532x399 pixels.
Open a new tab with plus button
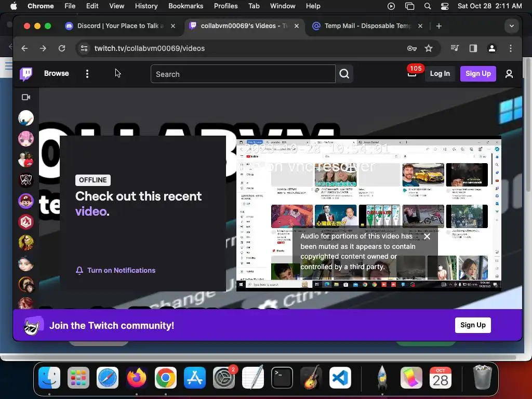point(438,26)
